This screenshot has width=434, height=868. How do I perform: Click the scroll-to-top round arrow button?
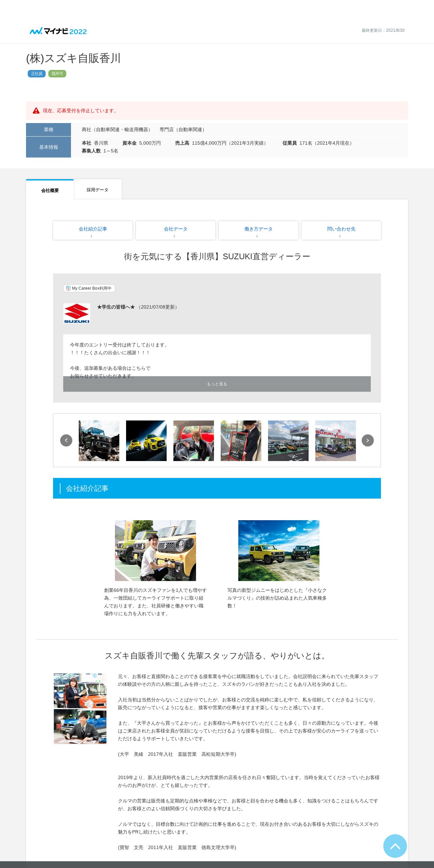(395, 846)
